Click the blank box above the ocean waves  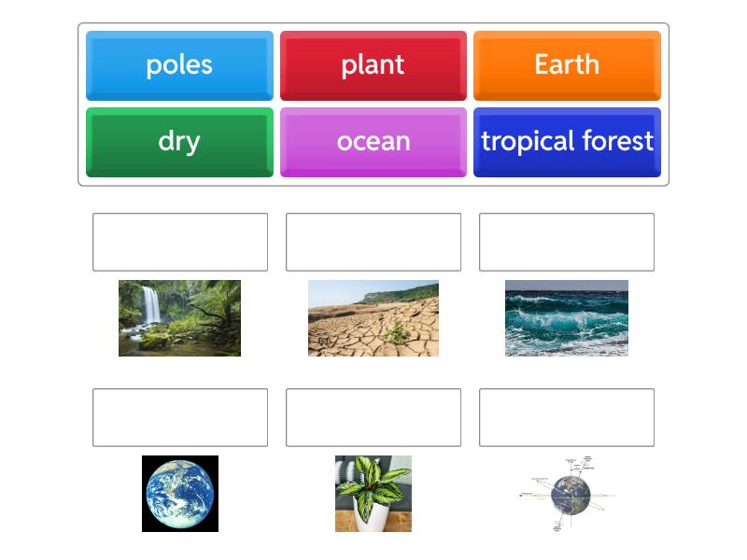click(567, 242)
